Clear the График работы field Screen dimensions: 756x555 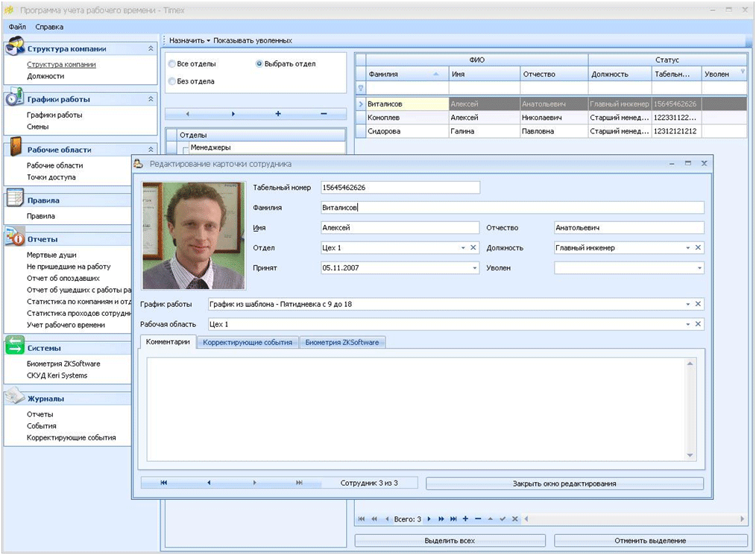click(x=698, y=304)
